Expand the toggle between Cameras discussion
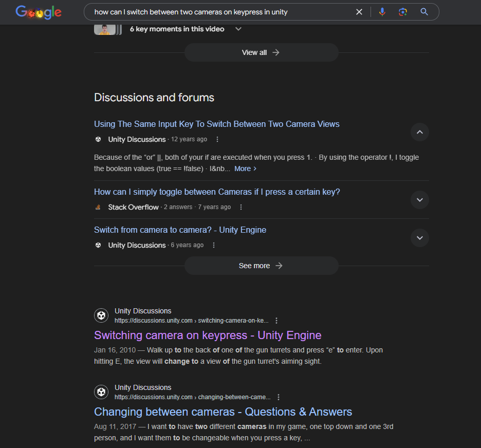 click(419, 200)
